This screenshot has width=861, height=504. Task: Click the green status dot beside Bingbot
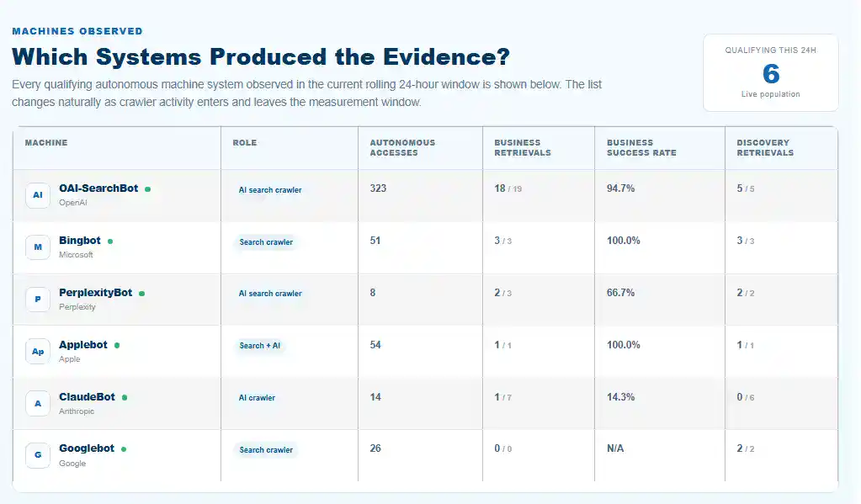click(x=110, y=241)
